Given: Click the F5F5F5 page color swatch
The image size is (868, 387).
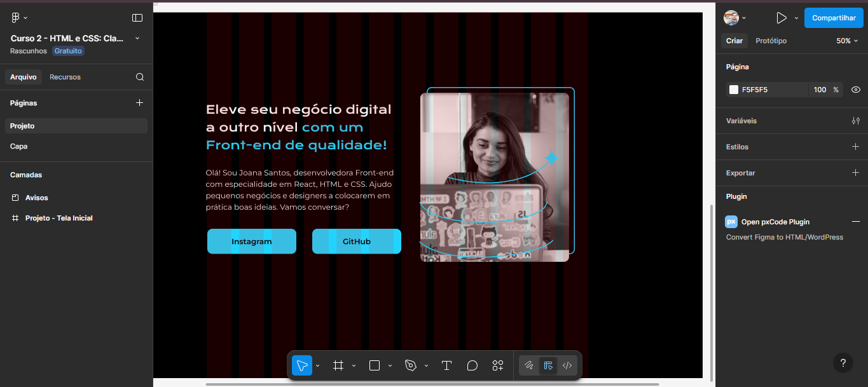Looking at the screenshot, I should (733, 90).
